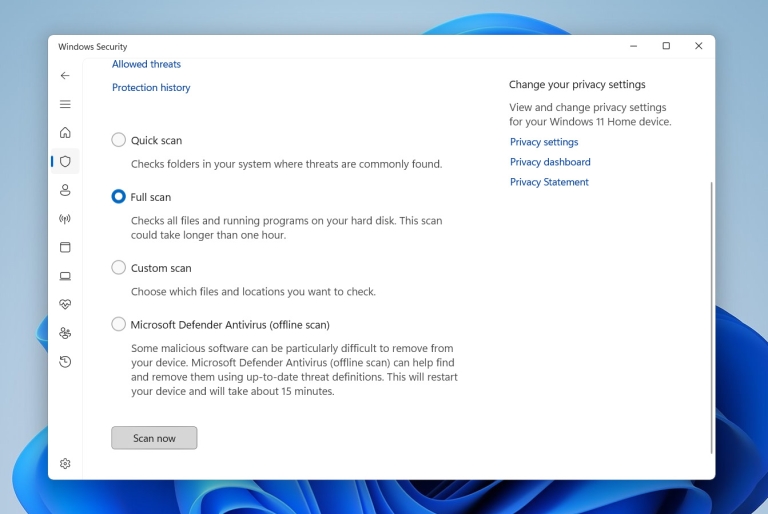768x514 pixels.
Task: Click the back arrow icon
Action: [65, 75]
